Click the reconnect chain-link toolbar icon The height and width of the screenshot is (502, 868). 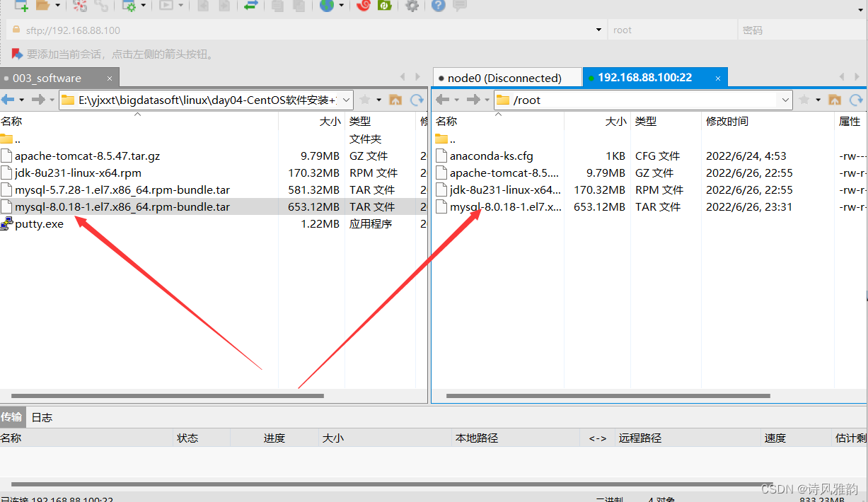[102, 6]
